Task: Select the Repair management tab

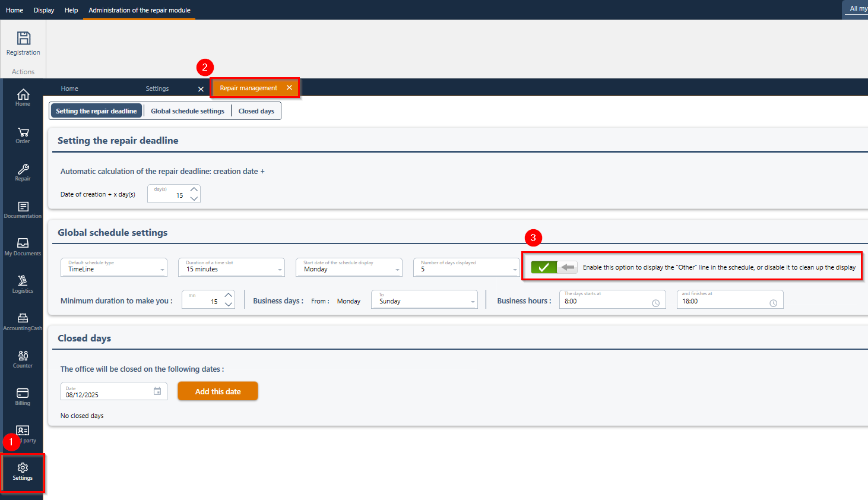Action: pos(249,88)
